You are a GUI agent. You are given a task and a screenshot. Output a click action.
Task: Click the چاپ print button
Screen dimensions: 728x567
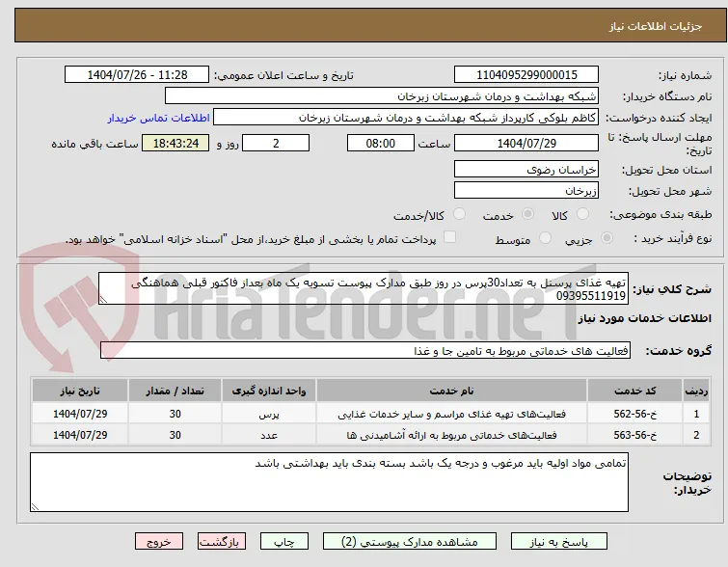click(284, 542)
